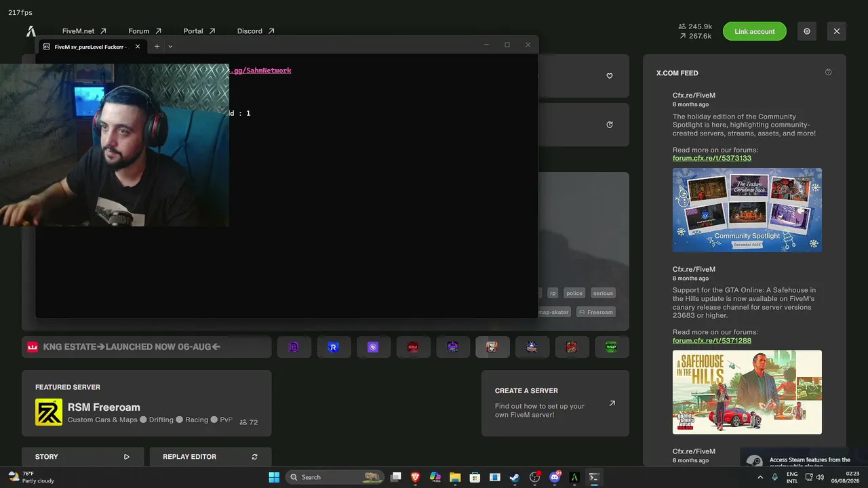The width and height of the screenshot is (868, 488).
Task: Open Brave browser from the taskbar
Action: point(415,477)
